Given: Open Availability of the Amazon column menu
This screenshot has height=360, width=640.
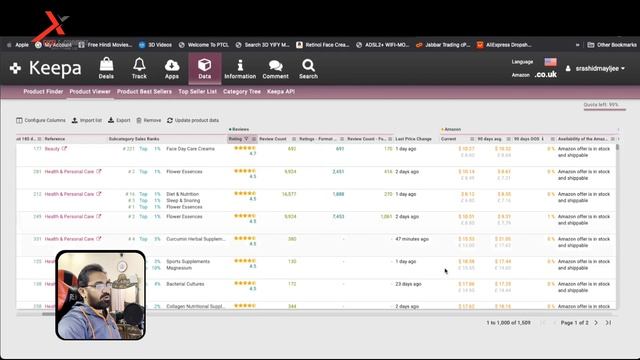Looking at the screenshot, I should [612, 139].
